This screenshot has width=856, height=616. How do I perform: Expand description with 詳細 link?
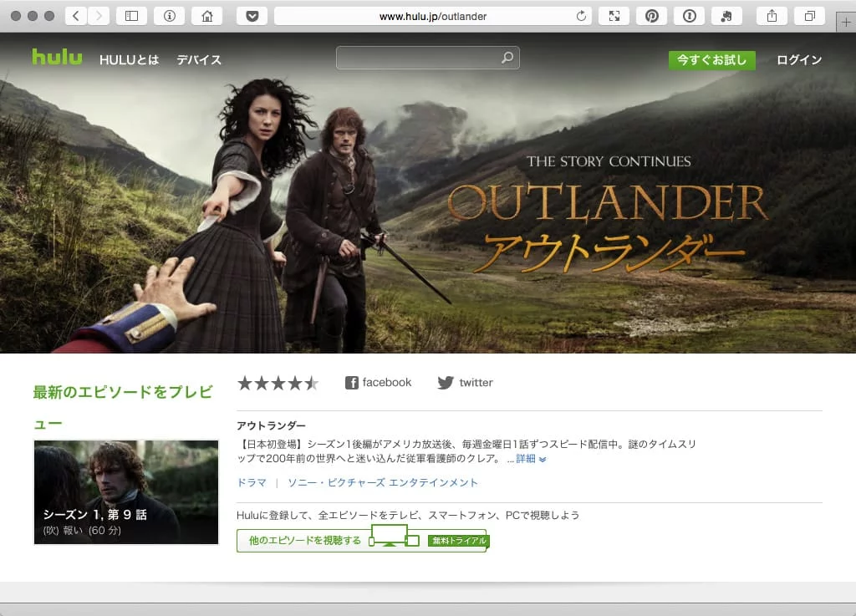[x=531, y=459]
